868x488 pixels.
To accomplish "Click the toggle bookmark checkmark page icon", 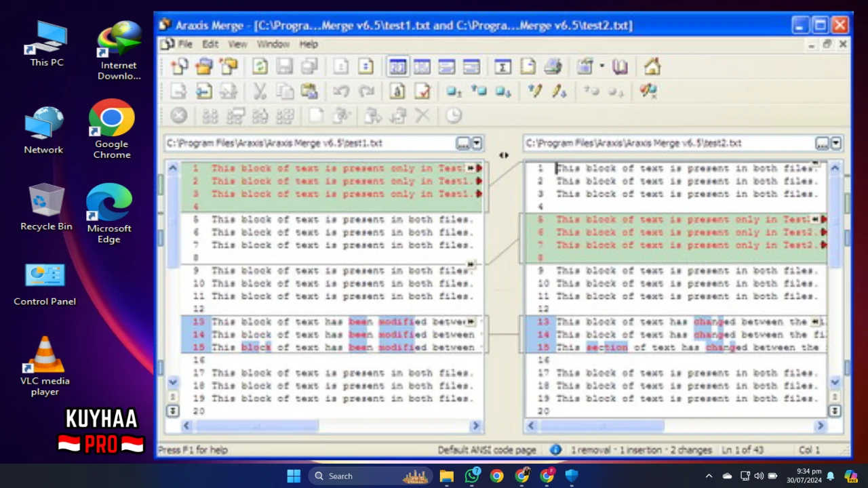I will click(x=422, y=91).
